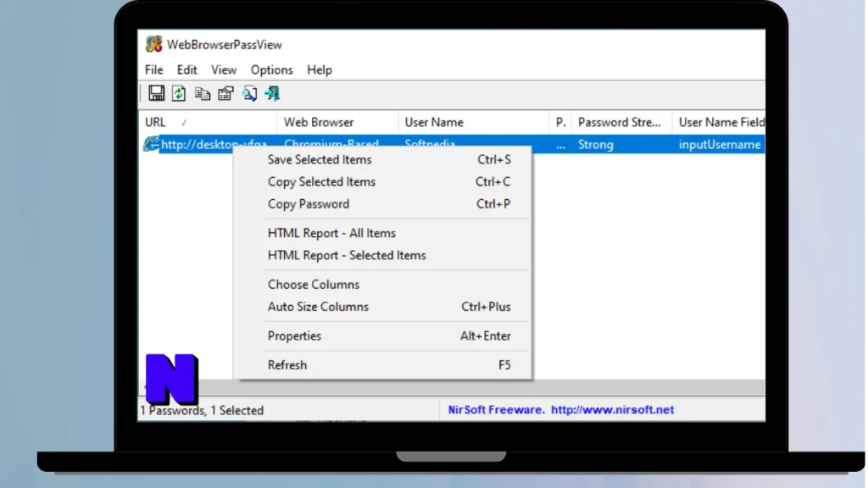The image size is (868, 488).
Task: Sort by the User Name Field column header
Action: pos(719,122)
